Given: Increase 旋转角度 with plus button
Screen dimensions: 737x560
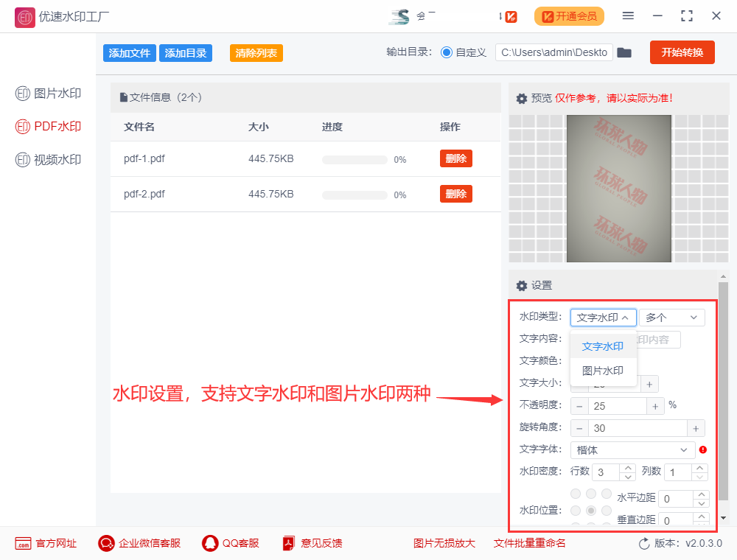Looking at the screenshot, I should pos(696,428).
